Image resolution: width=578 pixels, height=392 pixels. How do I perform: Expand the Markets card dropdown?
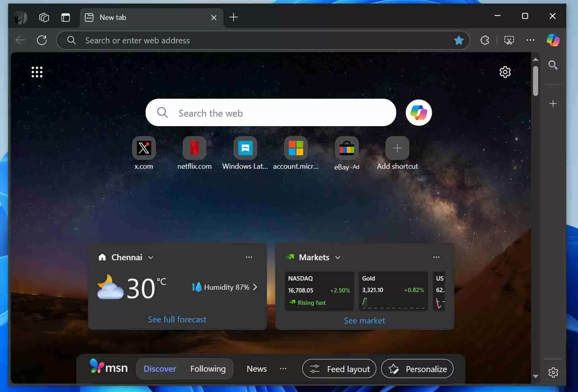[337, 257]
